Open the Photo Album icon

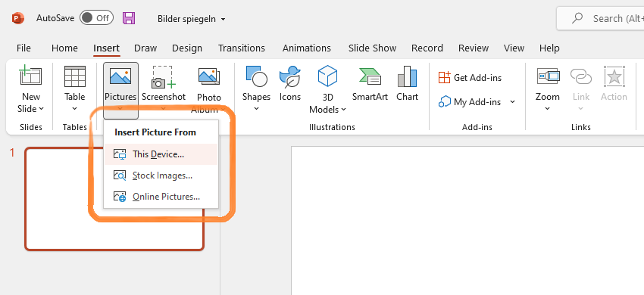[209, 77]
